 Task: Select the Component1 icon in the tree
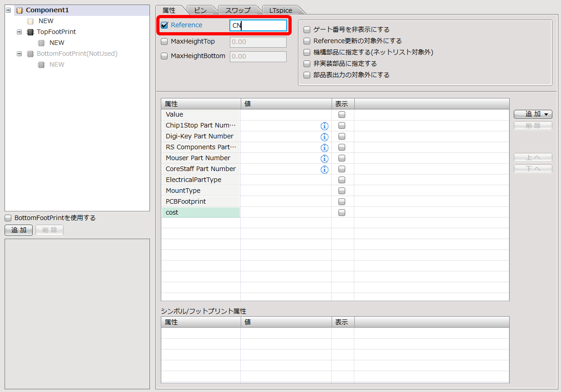[x=20, y=10]
